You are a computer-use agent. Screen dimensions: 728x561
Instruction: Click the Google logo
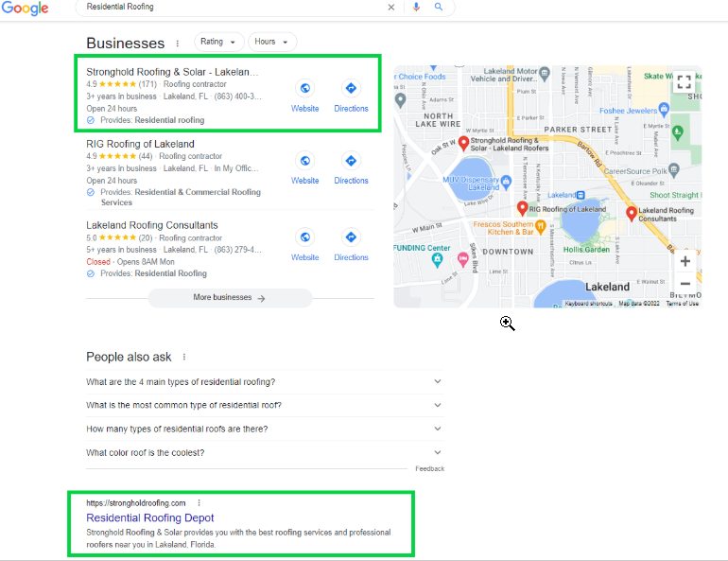tap(25, 9)
